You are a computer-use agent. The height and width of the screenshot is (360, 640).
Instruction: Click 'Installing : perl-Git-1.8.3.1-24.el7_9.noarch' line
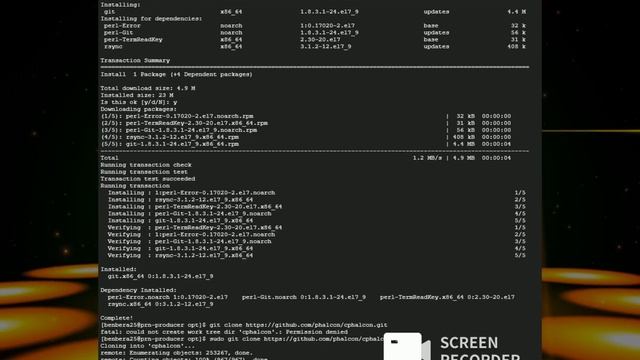[189, 213]
